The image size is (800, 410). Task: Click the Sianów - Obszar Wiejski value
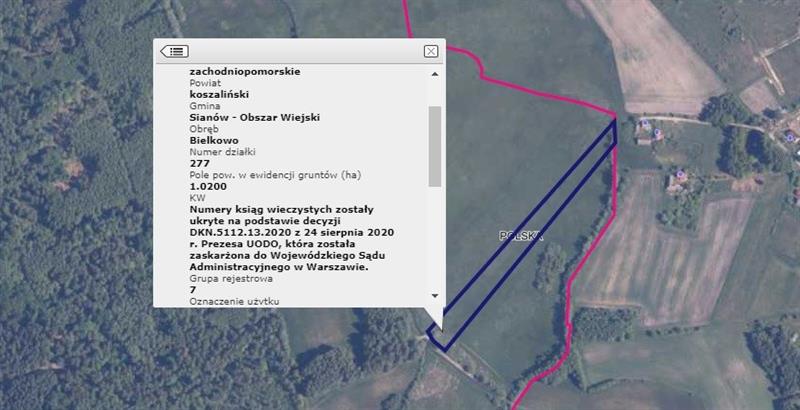pos(254,118)
